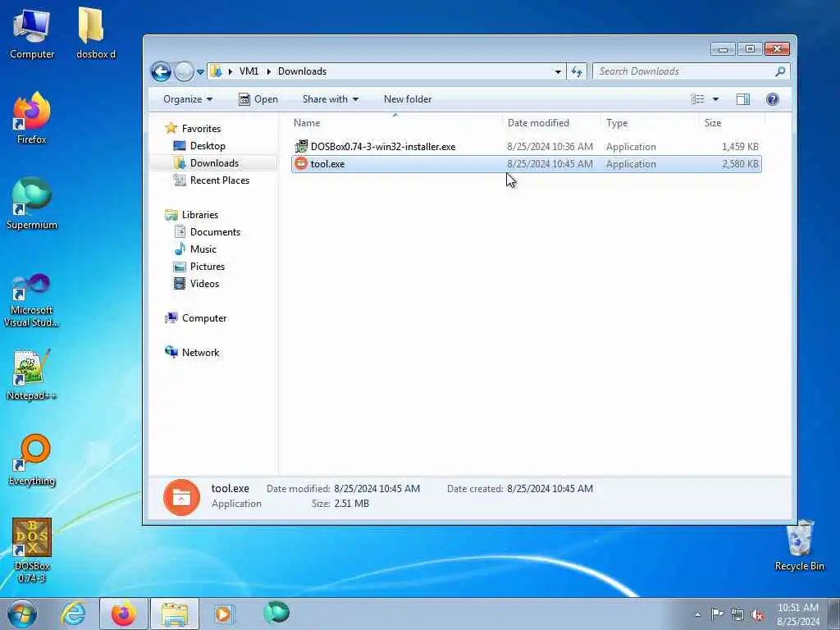
Task: Click the large tool.exe details pane icon
Action: (x=181, y=497)
